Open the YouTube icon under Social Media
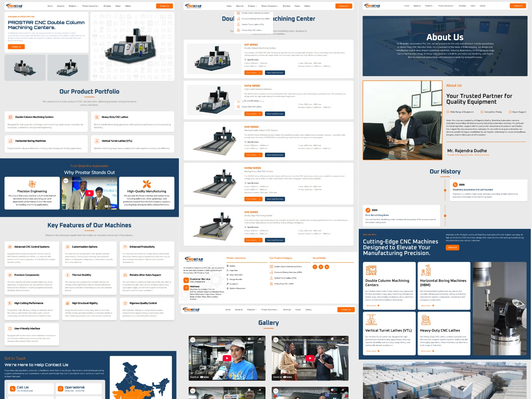 [321, 267]
